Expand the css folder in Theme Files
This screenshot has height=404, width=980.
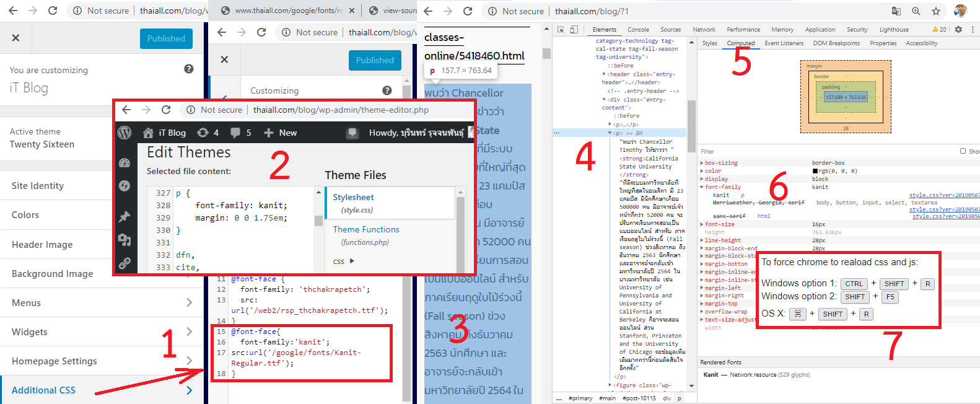point(352,261)
